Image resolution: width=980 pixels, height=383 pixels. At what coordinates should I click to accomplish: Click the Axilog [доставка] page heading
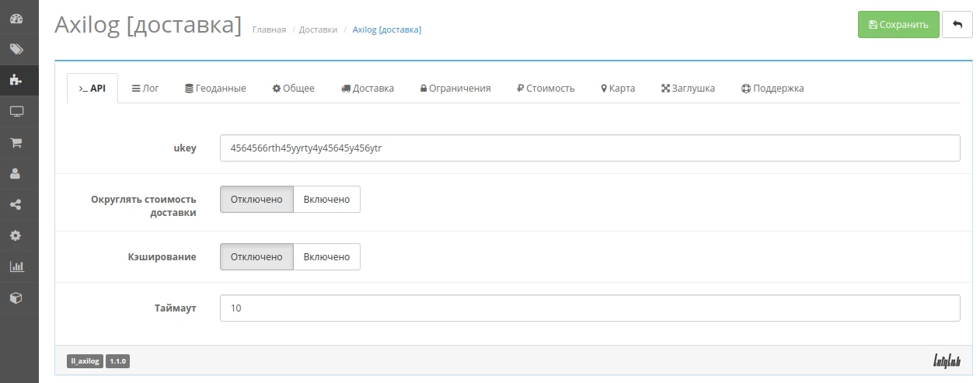pos(148,24)
